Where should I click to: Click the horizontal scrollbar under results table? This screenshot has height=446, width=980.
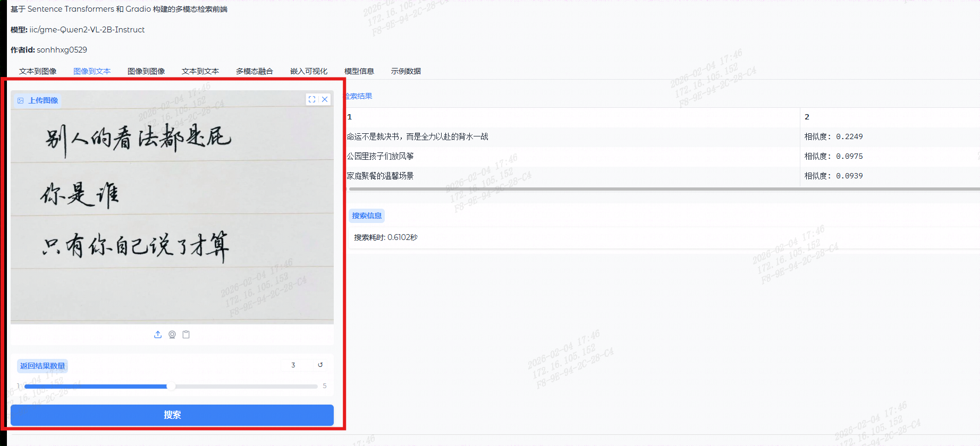tap(664, 188)
